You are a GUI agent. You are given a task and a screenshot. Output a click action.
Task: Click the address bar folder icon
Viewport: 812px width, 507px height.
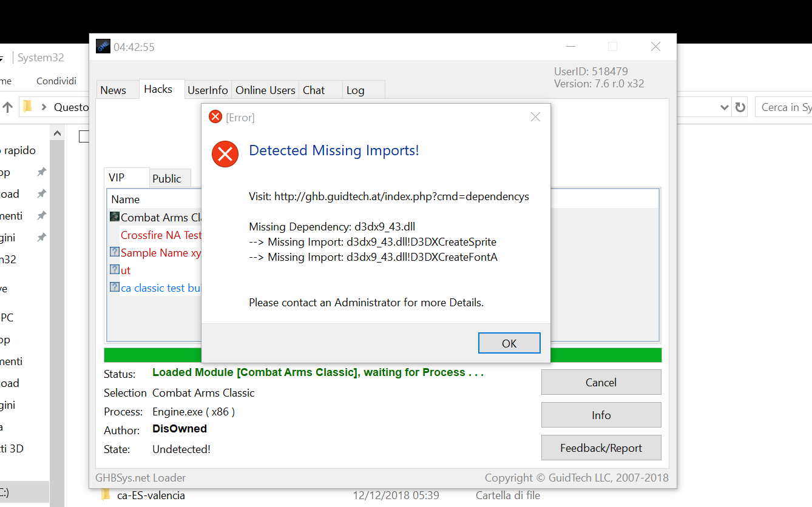(27, 107)
